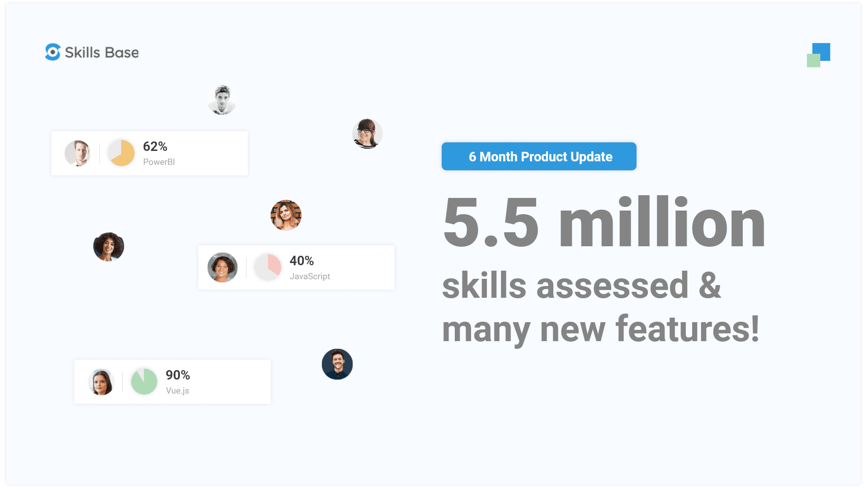Viewport: 868px width, 488px height.
Task: Click the woman's avatar in JavaScript card
Action: pos(222,267)
